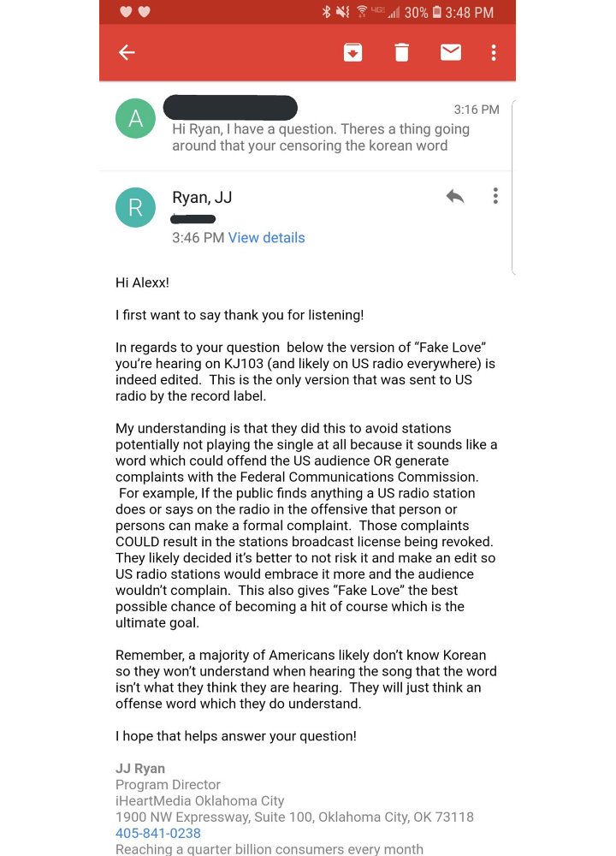Tap the 1900 NW Expressway address line
Screen dimensions: 616x856
(294, 817)
